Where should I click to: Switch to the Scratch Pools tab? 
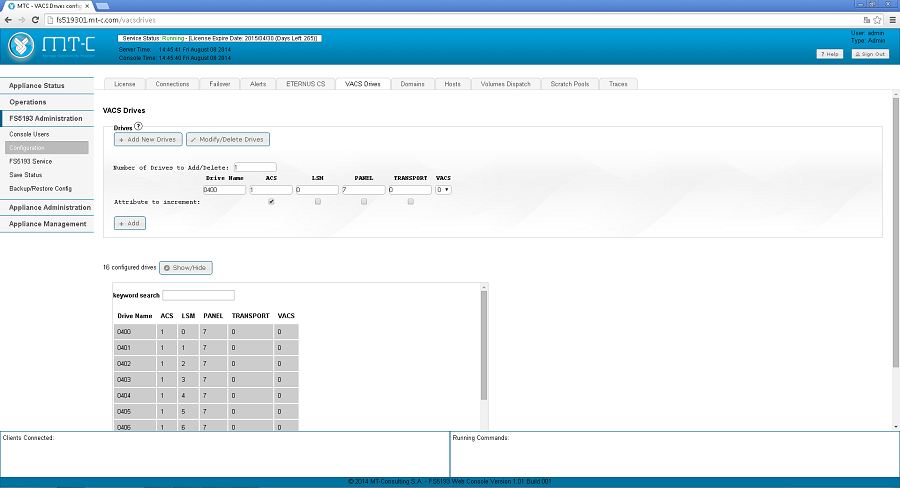tap(570, 84)
